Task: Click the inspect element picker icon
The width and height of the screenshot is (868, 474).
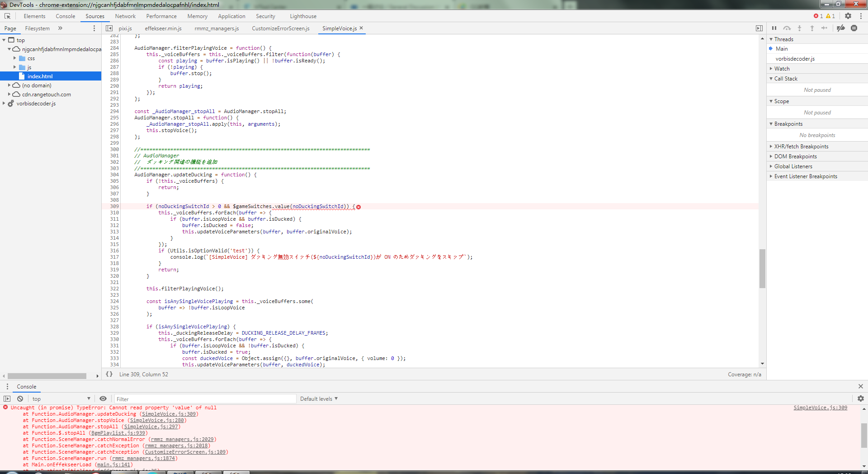Action: coord(7,16)
